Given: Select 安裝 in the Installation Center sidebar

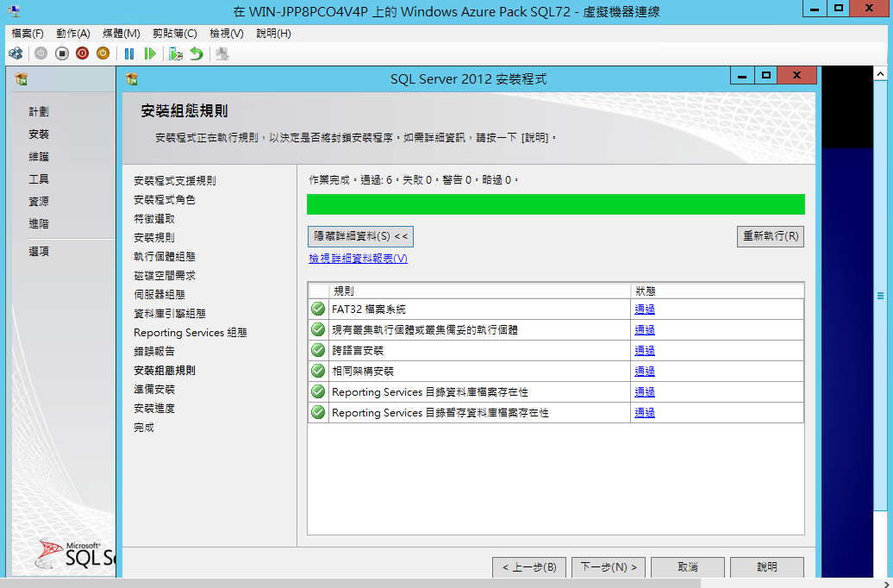Looking at the screenshot, I should (39, 134).
